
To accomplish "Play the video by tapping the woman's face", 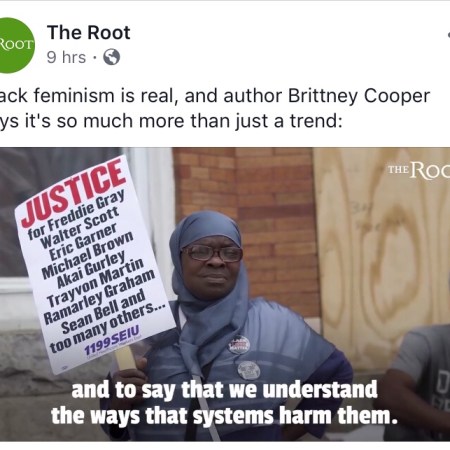I will pos(212,263).
